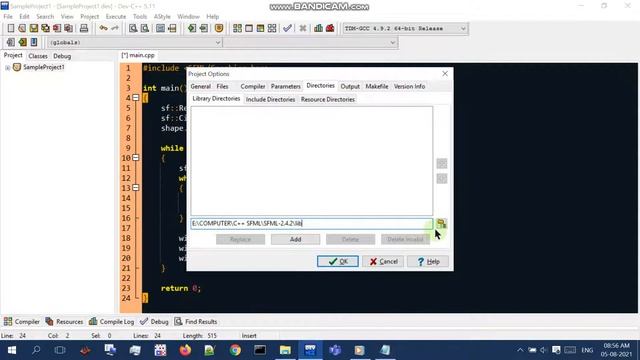The height and width of the screenshot is (360, 640).
Task: Click the Cancel button
Action: (383, 261)
